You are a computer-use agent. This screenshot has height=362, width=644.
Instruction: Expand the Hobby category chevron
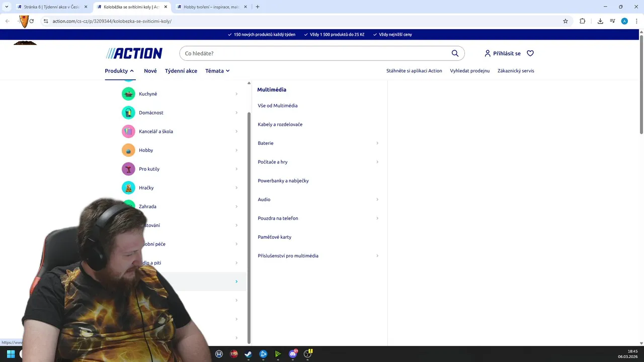[236, 150]
